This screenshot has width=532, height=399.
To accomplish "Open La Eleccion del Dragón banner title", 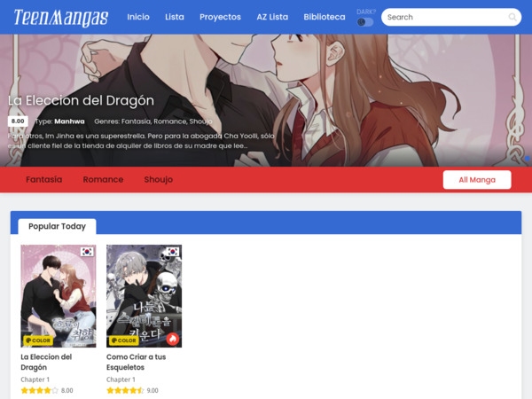I will pyautogui.click(x=81, y=100).
